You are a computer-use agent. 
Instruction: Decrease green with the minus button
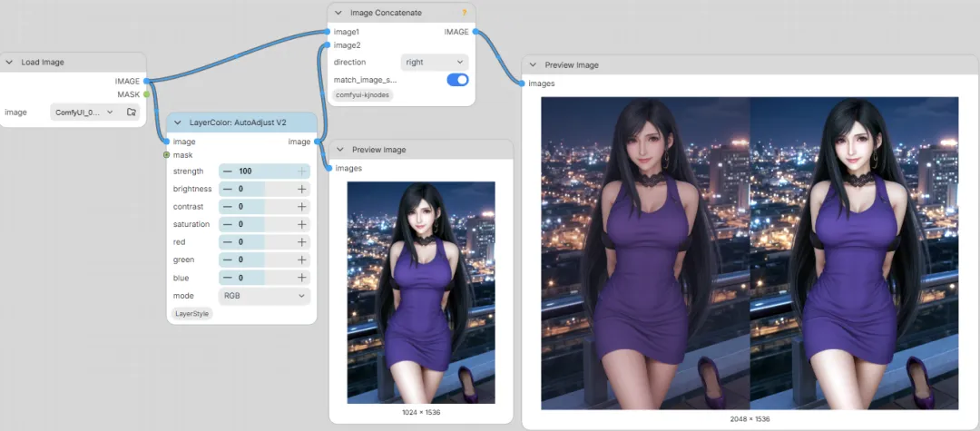(x=228, y=260)
